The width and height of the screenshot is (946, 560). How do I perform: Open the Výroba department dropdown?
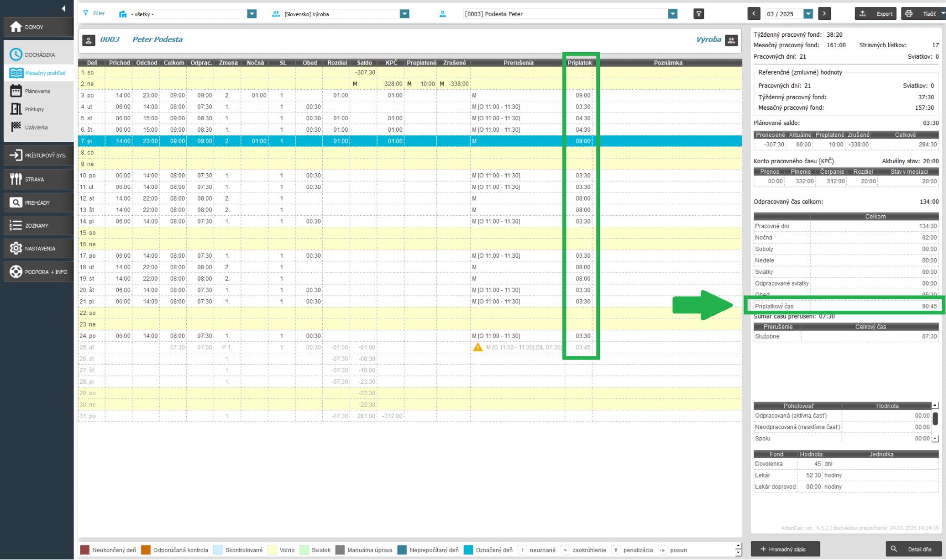(404, 14)
